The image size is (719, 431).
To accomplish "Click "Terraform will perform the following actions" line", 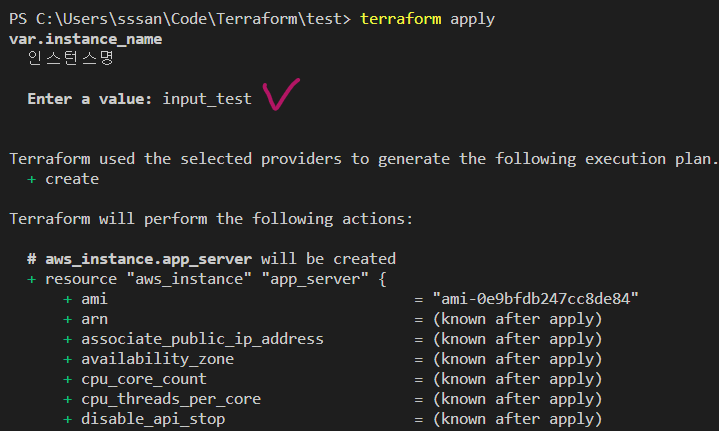I will coord(210,219).
